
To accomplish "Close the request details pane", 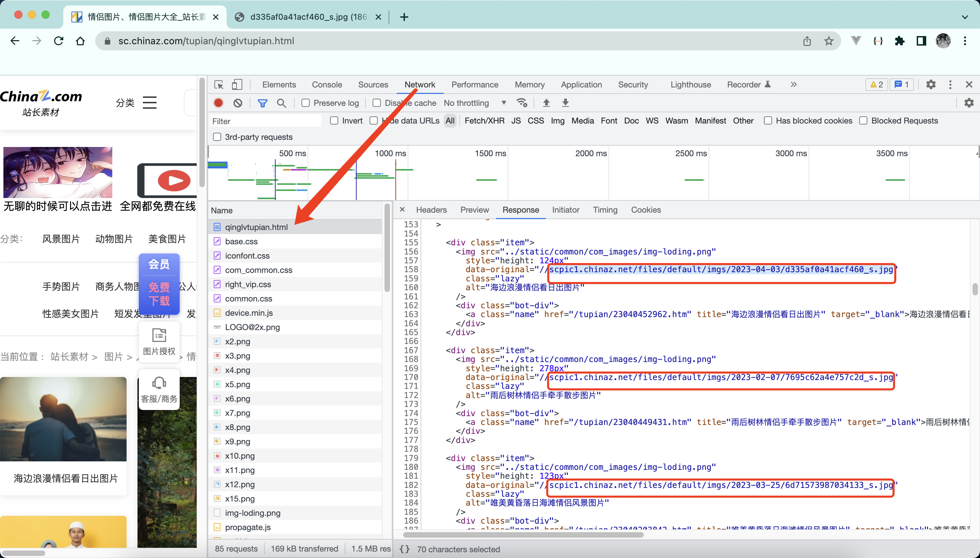I will point(402,210).
